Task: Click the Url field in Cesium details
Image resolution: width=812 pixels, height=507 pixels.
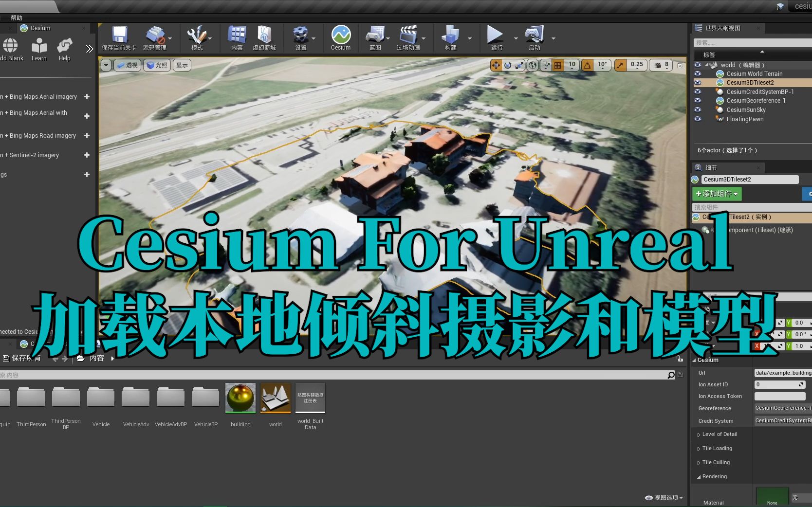Action: [783, 373]
